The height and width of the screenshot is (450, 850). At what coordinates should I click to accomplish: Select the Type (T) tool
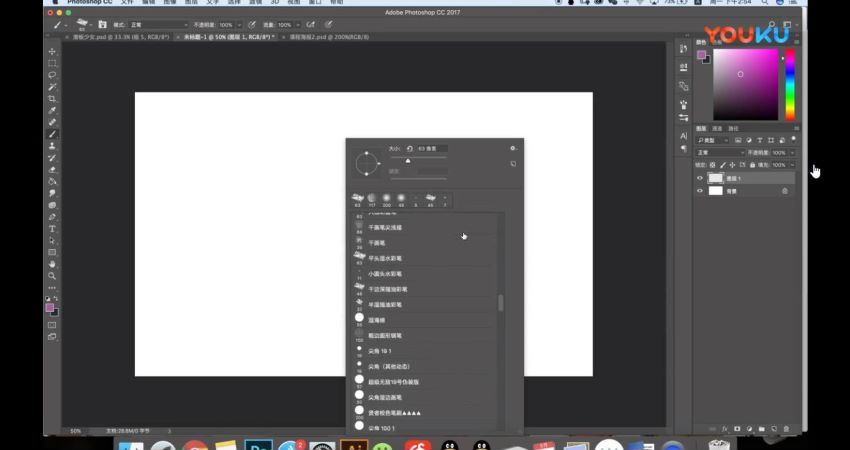pos(52,229)
